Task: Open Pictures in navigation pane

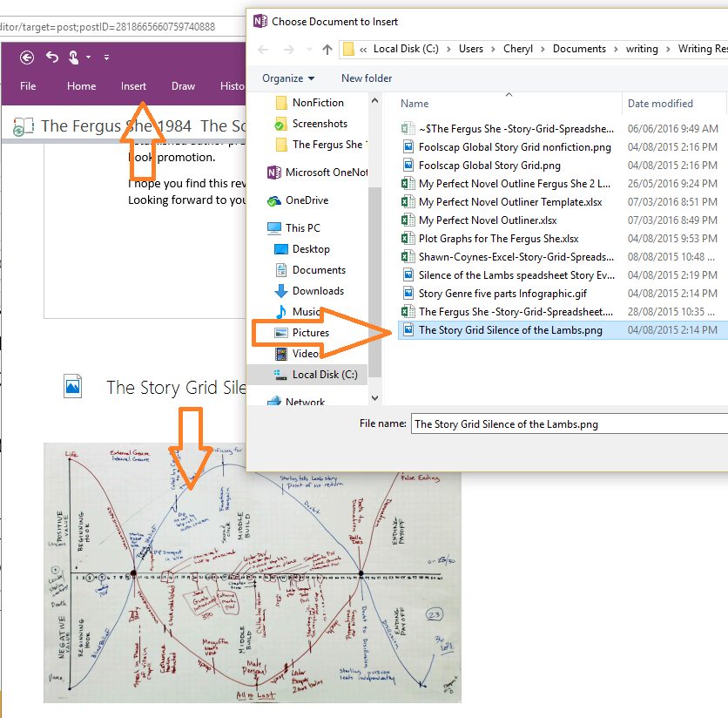Action: point(302,333)
